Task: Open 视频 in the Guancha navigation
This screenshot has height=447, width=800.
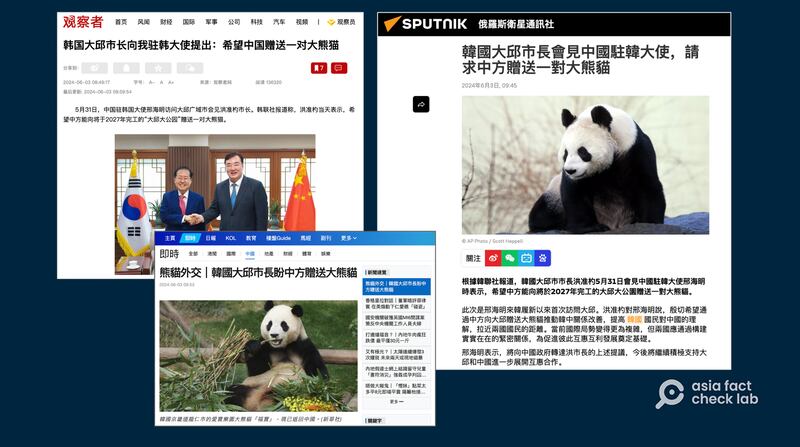Action: click(302, 22)
